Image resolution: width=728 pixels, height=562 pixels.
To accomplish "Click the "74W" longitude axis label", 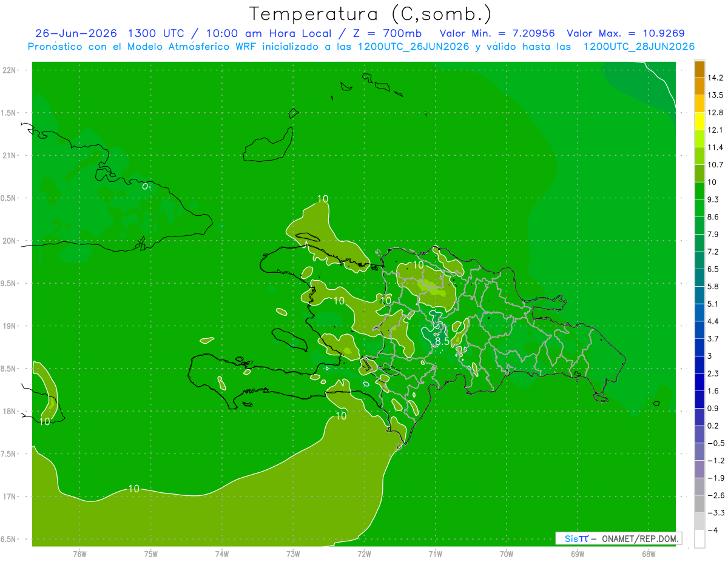I will [x=221, y=554].
